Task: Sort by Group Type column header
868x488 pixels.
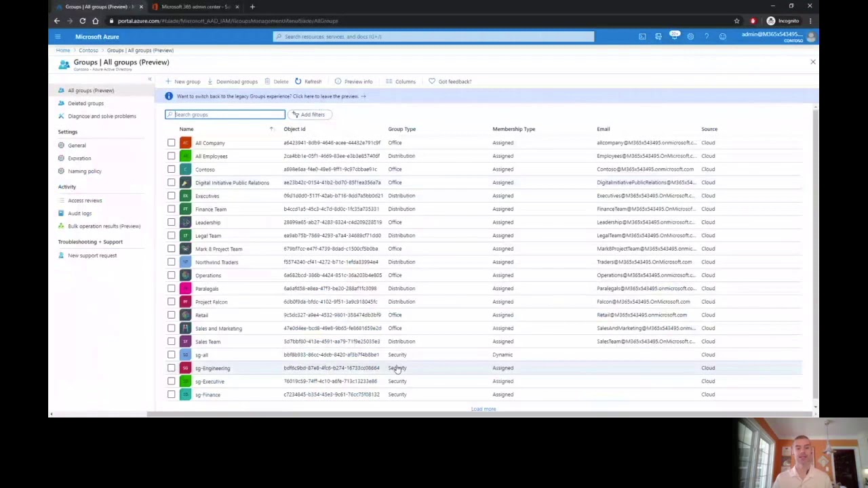Action: click(401, 129)
